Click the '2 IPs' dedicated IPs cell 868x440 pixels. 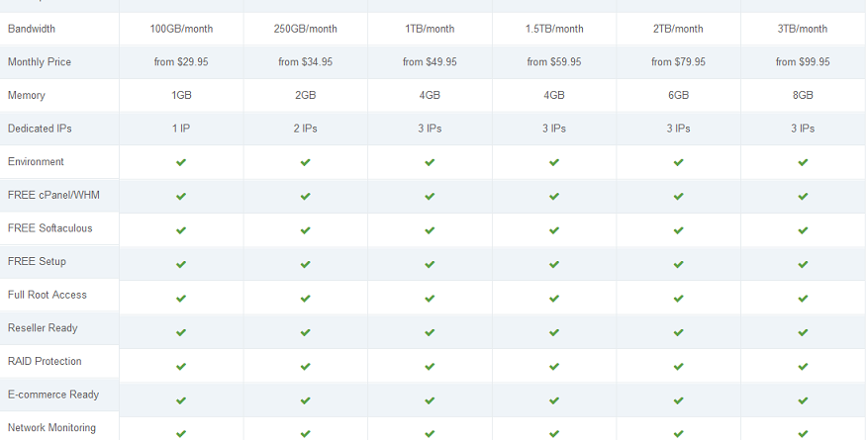click(x=305, y=129)
